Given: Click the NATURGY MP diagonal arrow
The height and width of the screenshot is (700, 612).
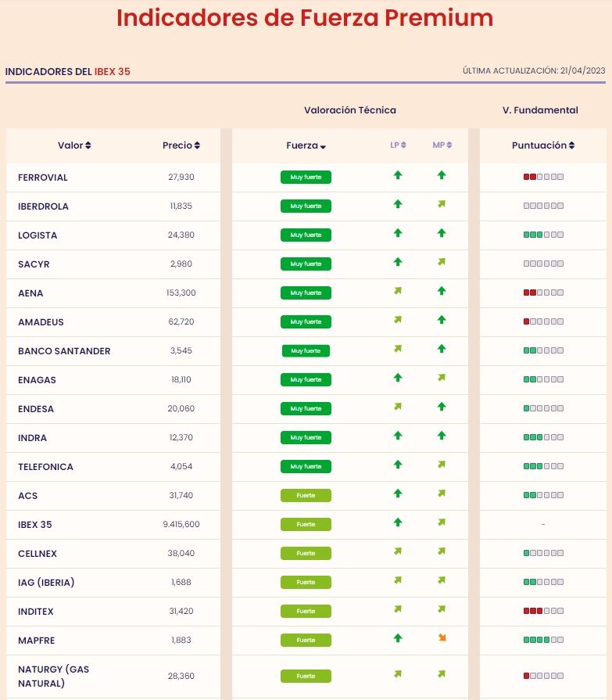Looking at the screenshot, I should pos(442,674).
